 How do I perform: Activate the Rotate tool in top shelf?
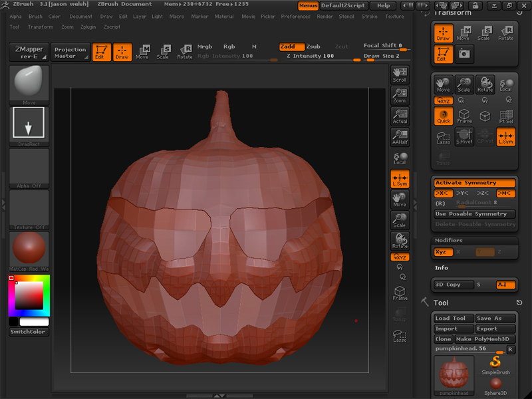[x=185, y=52]
